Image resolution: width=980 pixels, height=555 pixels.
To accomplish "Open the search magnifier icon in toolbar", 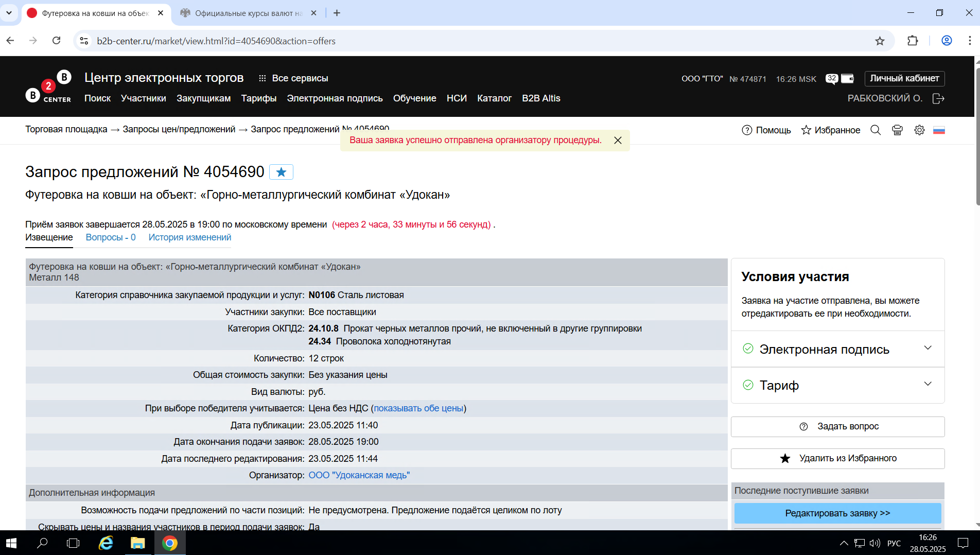I will point(875,130).
